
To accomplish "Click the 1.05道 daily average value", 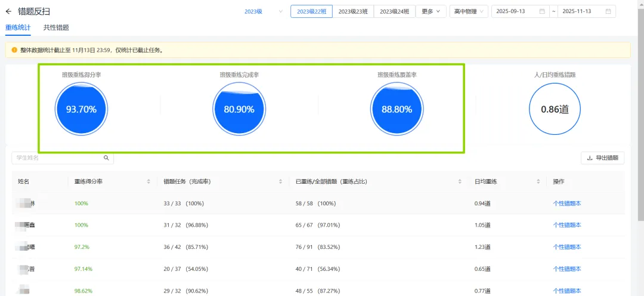I will coord(482,225).
